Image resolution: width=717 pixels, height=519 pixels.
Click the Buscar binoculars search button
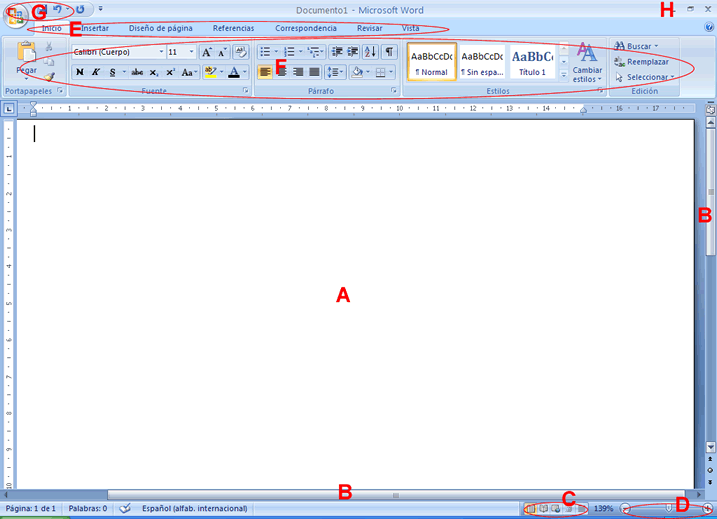[636, 46]
